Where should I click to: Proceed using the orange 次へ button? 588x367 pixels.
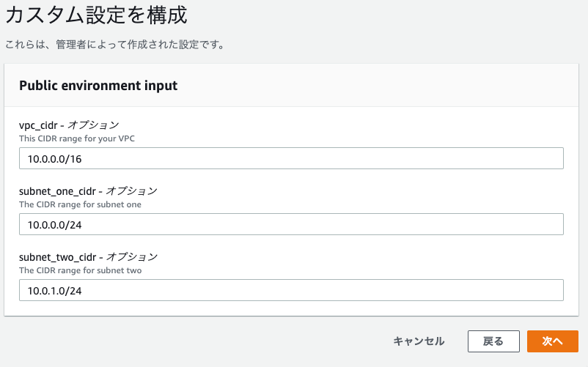coord(553,341)
